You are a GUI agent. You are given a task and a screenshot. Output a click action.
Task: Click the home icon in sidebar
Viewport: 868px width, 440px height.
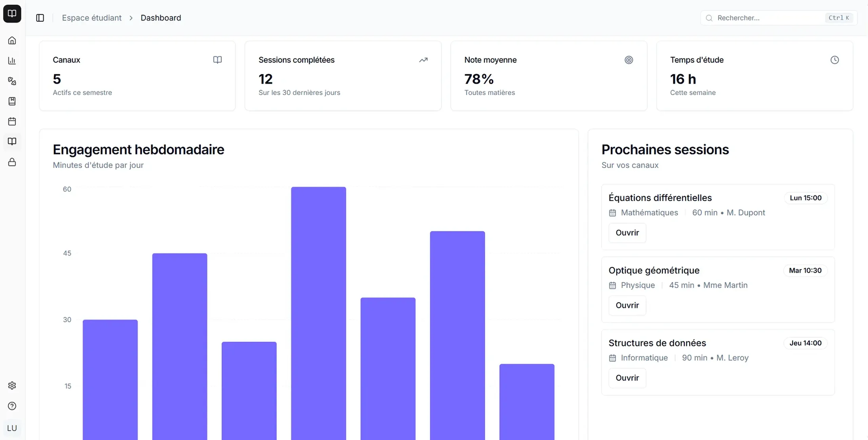(x=12, y=40)
